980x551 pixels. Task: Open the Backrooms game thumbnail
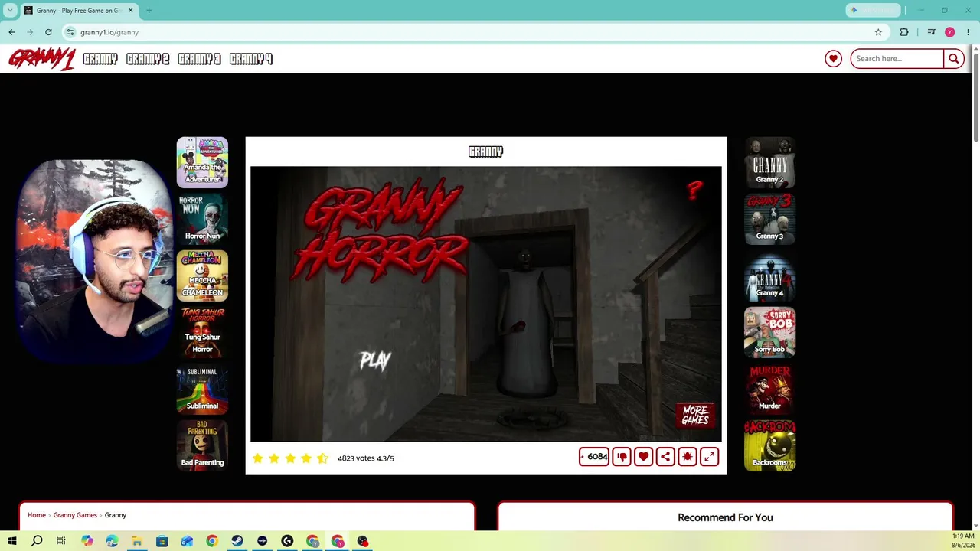pyautogui.click(x=769, y=445)
